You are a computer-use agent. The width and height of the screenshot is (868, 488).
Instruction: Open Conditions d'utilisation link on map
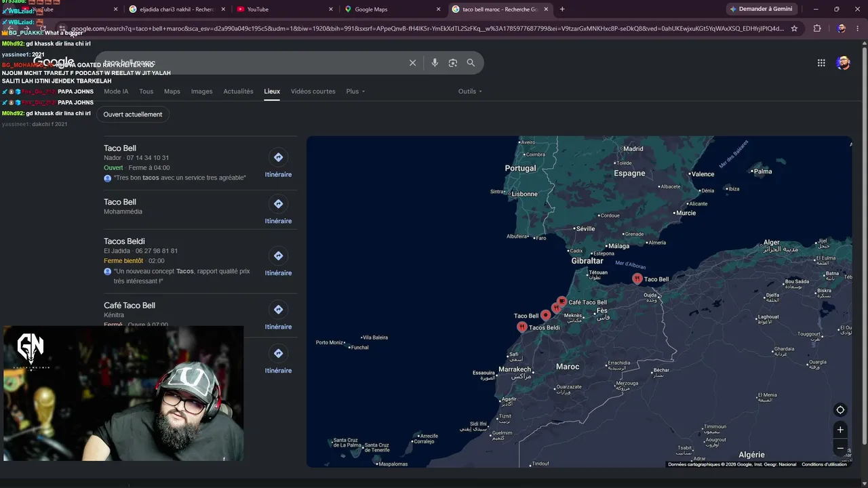coord(824,464)
